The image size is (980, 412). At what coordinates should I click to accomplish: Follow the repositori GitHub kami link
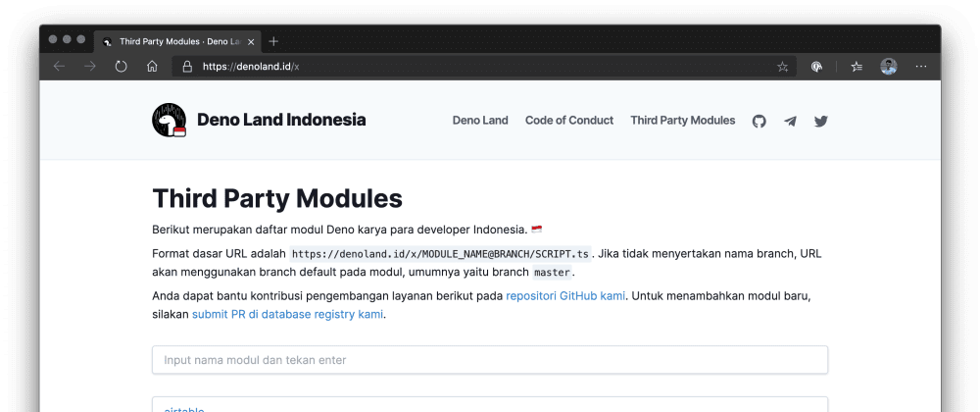(x=565, y=295)
